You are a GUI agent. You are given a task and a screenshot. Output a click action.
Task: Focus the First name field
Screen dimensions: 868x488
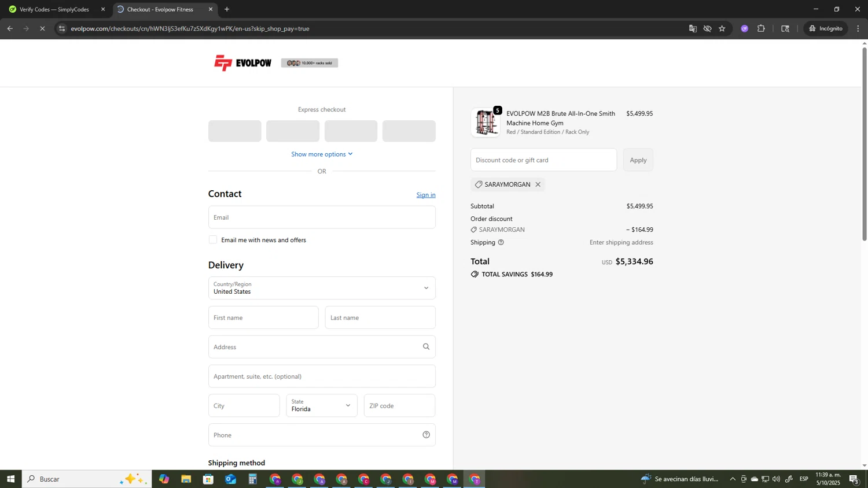coord(263,317)
